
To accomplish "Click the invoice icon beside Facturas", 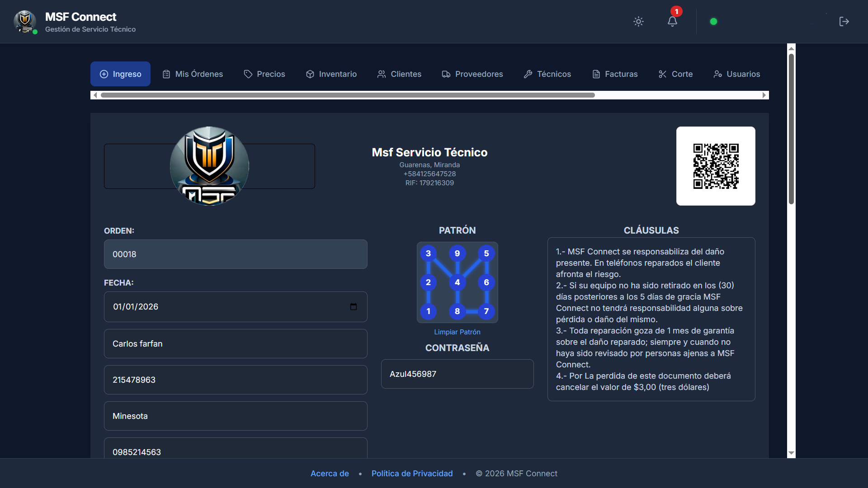I will (596, 74).
